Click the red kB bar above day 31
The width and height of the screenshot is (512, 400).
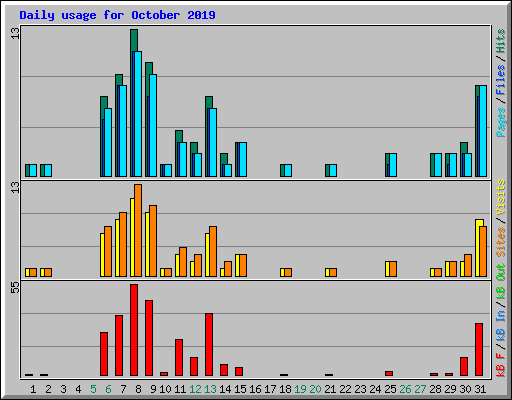[479, 350]
